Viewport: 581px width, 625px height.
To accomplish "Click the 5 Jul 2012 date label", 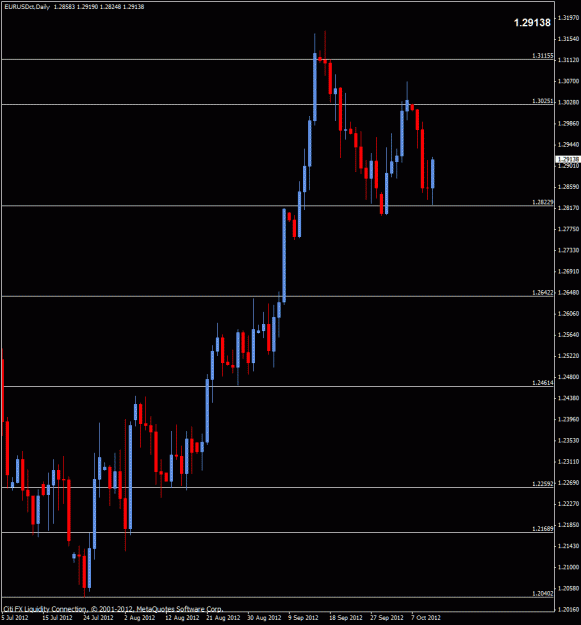I will pyautogui.click(x=15, y=617).
